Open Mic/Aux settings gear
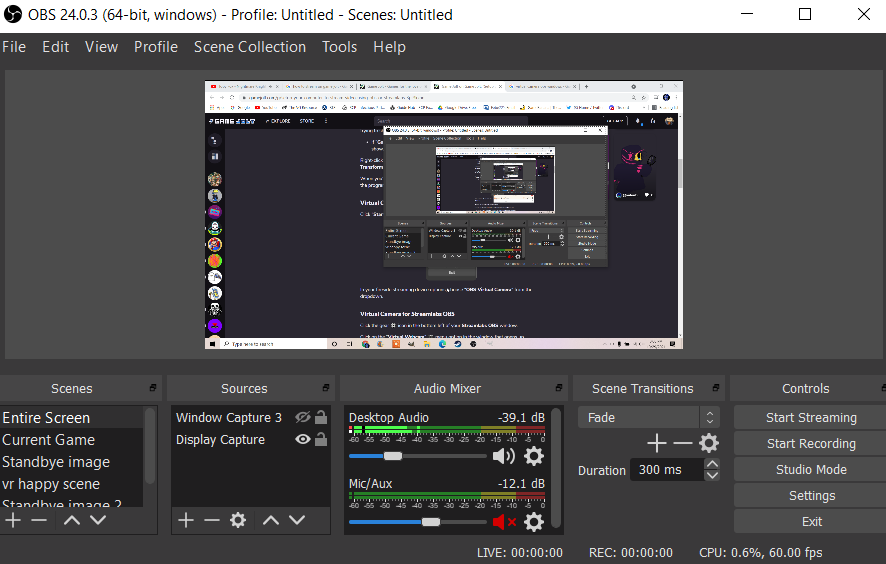Screen dimensions: 886x564 534,522
